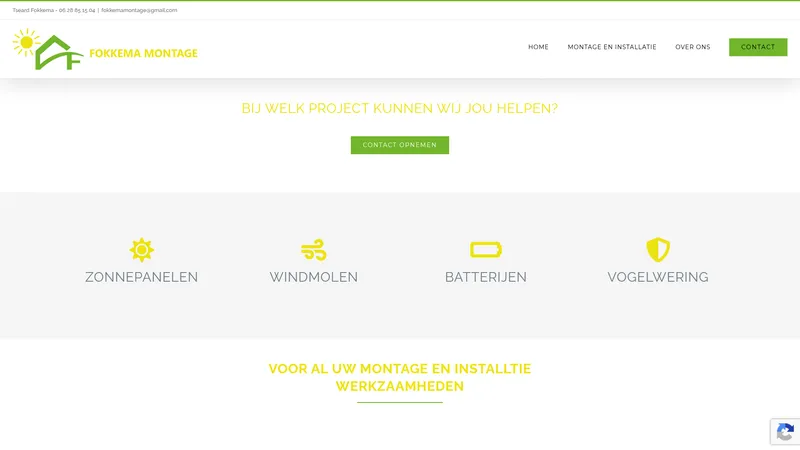The image size is (800, 450).
Task: Click the Fokkema Montage house and sun logo
Action: 48,49
